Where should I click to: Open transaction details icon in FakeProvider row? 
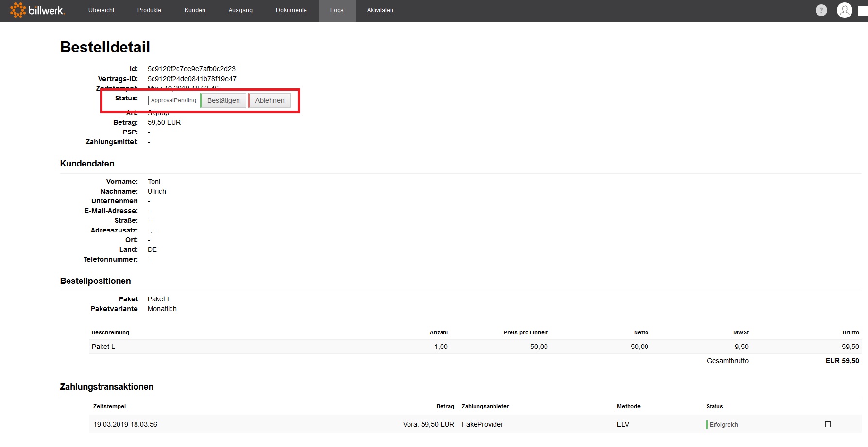coord(828,424)
